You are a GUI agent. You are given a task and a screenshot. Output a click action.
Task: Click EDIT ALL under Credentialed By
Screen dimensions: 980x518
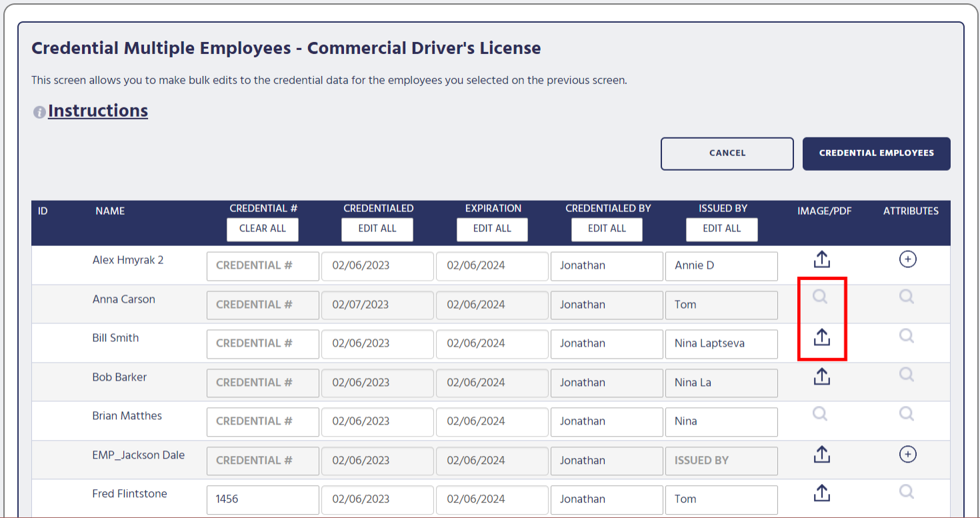click(x=607, y=229)
